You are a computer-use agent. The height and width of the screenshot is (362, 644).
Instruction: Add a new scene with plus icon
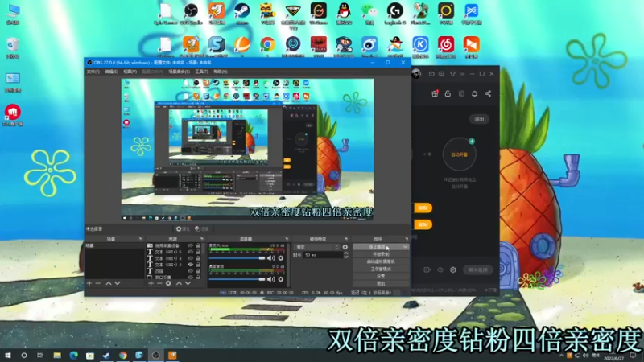pos(89,283)
